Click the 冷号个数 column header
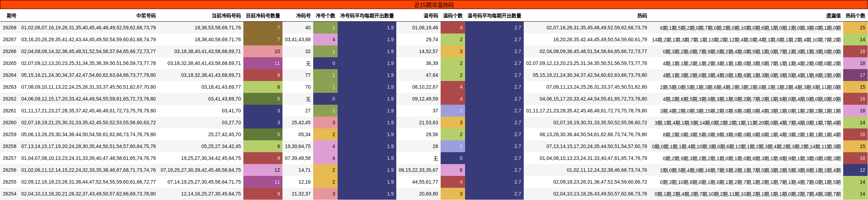This screenshot has height=200, width=868. (325, 16)
